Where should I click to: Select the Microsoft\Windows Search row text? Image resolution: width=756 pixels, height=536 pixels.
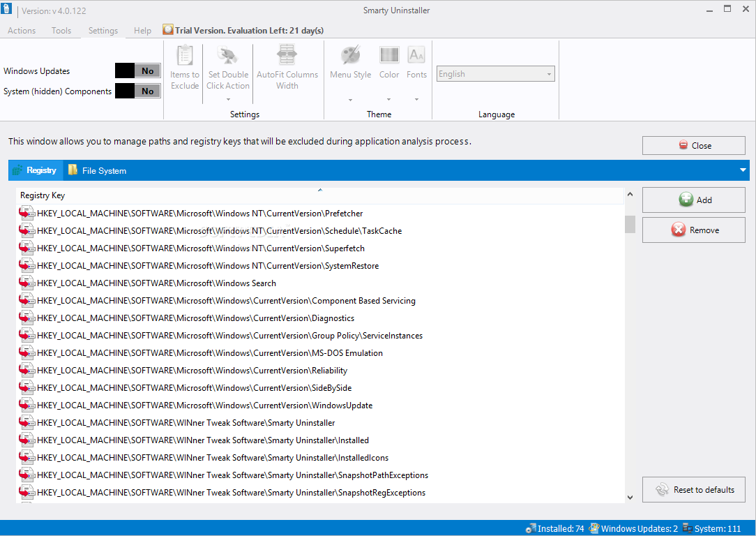tap(156, 283)
